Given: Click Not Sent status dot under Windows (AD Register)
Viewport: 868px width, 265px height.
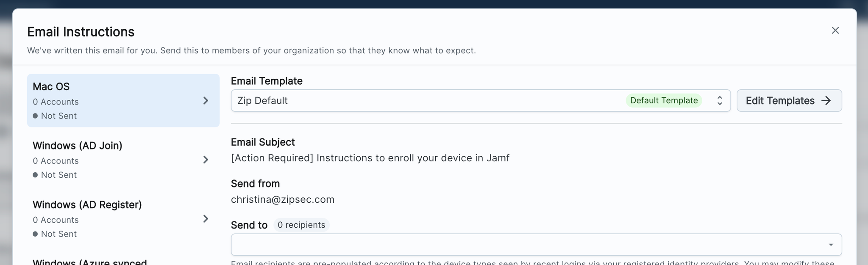Looking at the screenshot, I should pos(35,234).
